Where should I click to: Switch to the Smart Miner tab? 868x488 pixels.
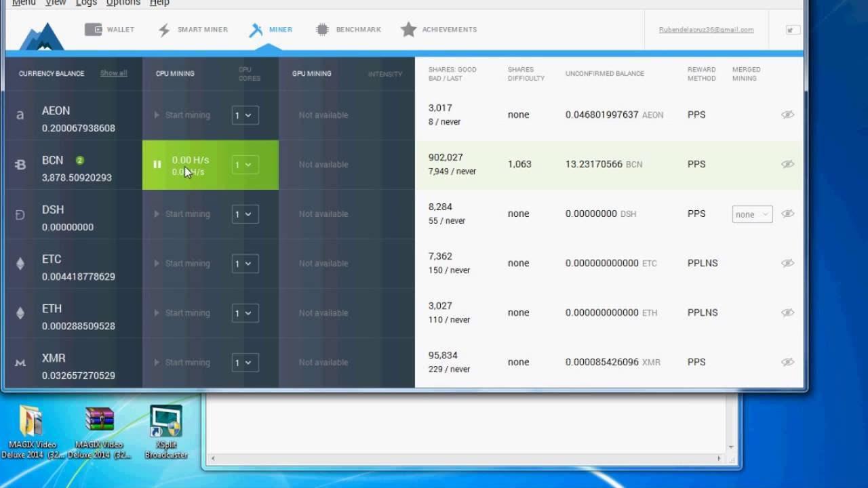[x=193, y=30]
